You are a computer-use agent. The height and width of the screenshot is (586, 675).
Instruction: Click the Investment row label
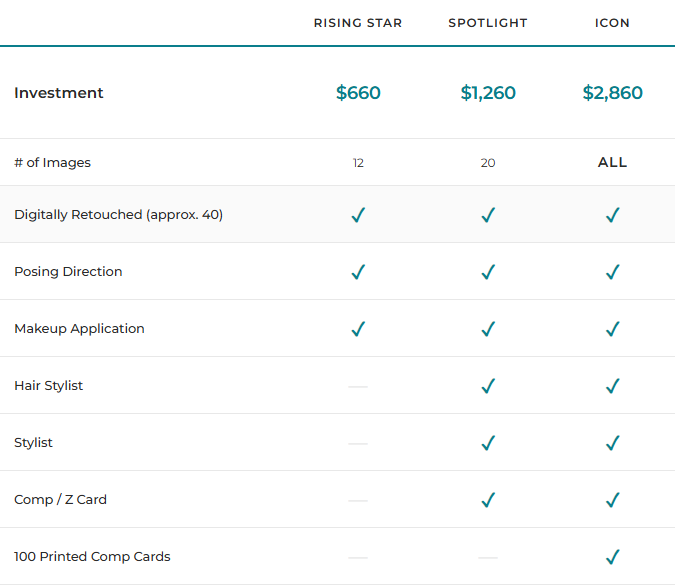(59, 93)
